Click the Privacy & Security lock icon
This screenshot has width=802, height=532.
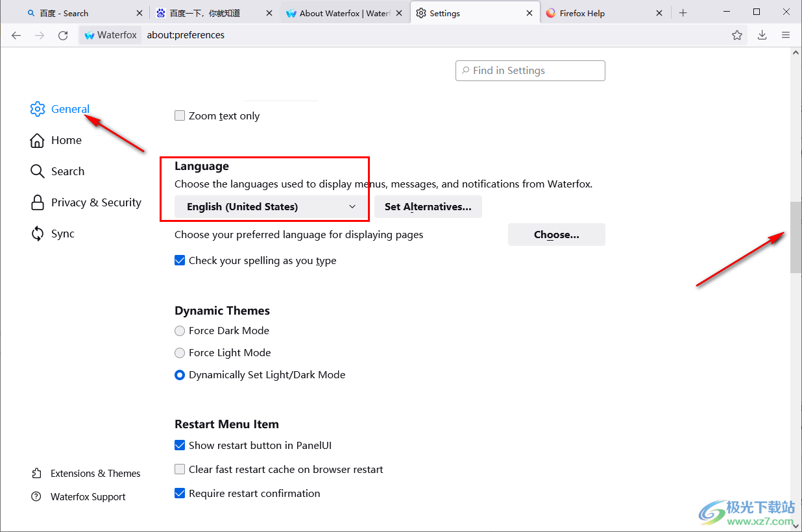(x=38, y=202)
